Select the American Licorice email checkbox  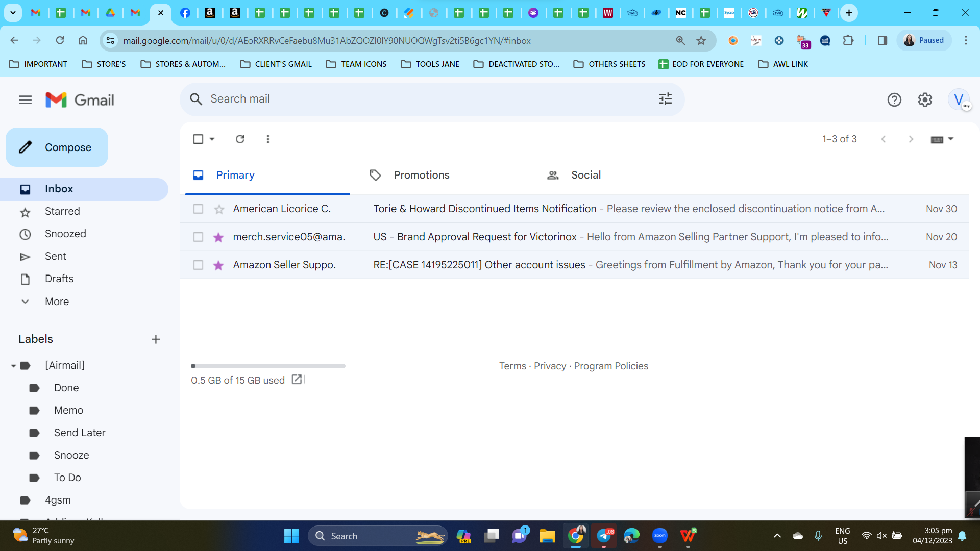[198, 209]
